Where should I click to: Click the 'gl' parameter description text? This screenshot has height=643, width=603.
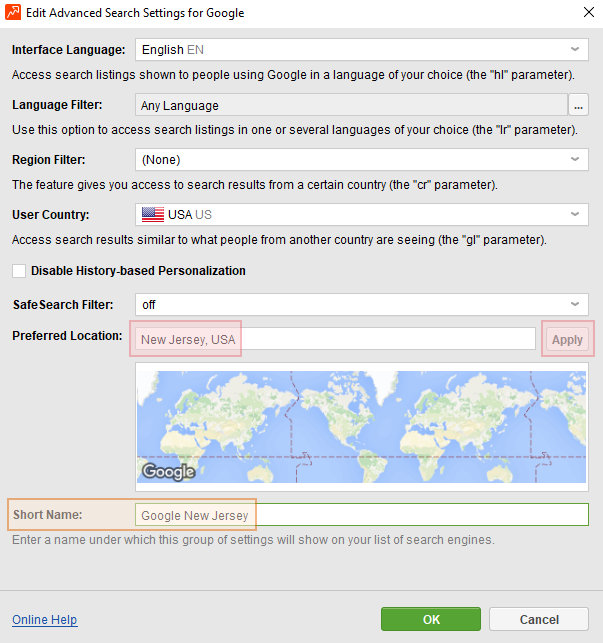coord(279,240)
